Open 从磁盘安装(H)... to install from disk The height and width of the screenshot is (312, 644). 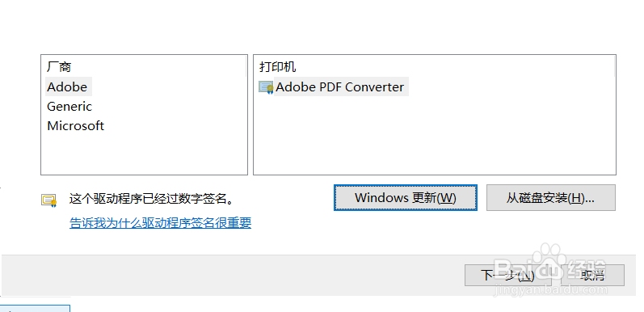coord(551,198)
